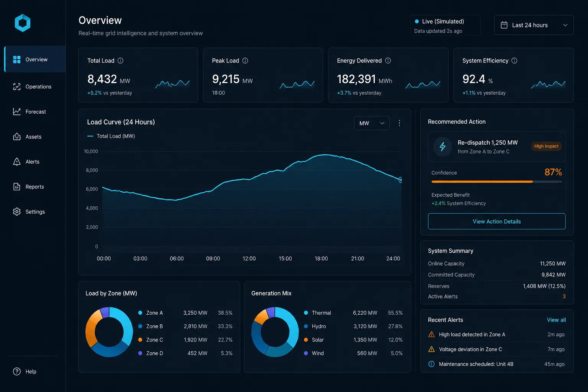Click the Energy Delivered sparkline chart

pyautogui.click(x=423, y=84)
